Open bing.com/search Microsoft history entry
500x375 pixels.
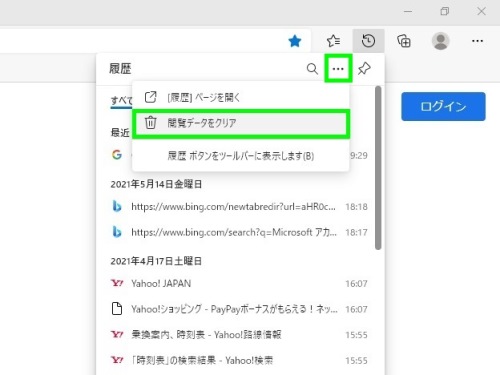[x=239, y=232]
